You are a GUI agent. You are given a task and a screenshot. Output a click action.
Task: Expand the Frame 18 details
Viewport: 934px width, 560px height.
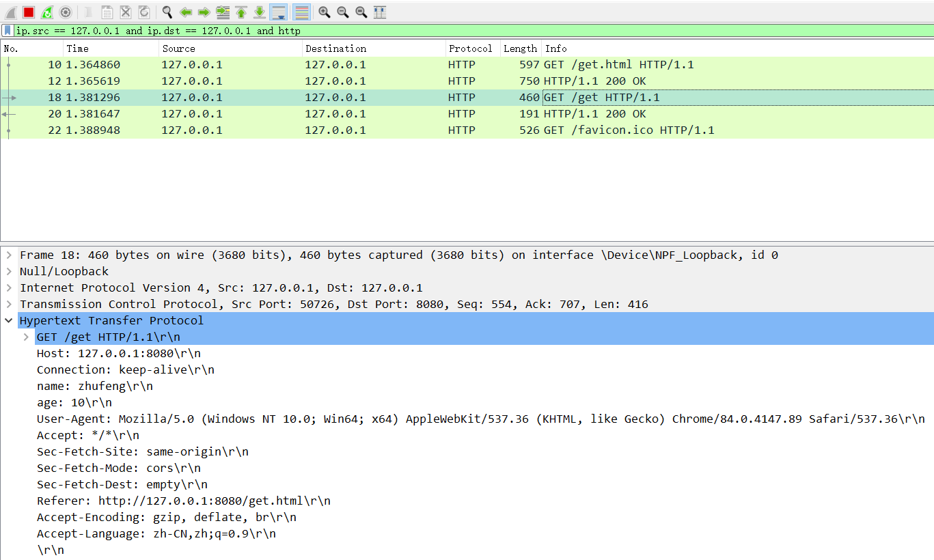pyautogui.click(x=9, y=255)
